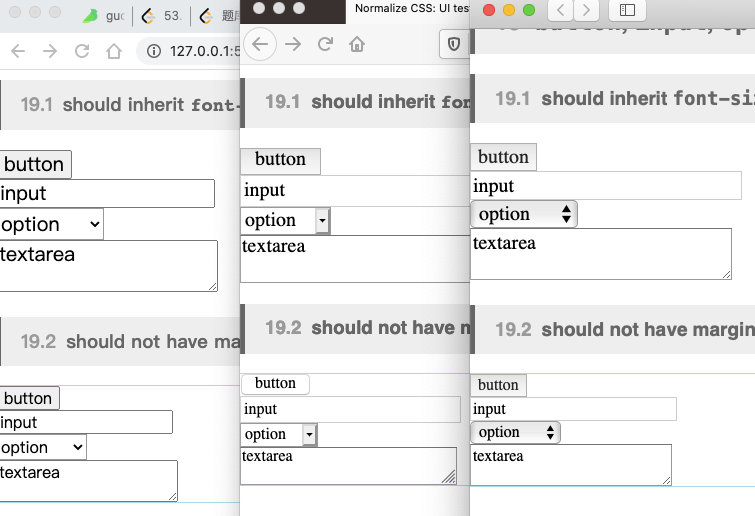755x516 pixels.
Task: Click Chrome's forward arrow icon
Action: (50, 51)
